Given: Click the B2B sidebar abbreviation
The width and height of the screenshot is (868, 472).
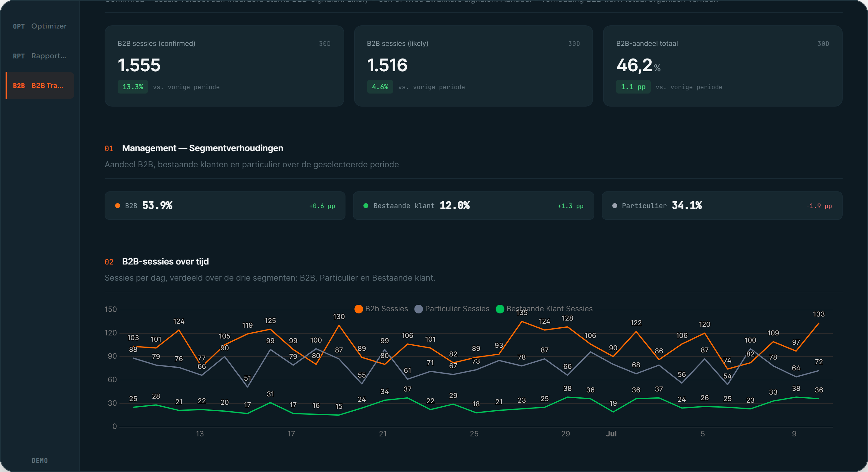Looking at the screenshot, I should pyautogui.click(x=19, y=85).
